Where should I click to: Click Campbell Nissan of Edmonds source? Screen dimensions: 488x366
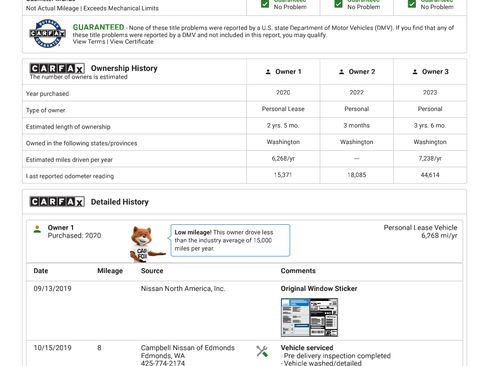pos(188,348)
